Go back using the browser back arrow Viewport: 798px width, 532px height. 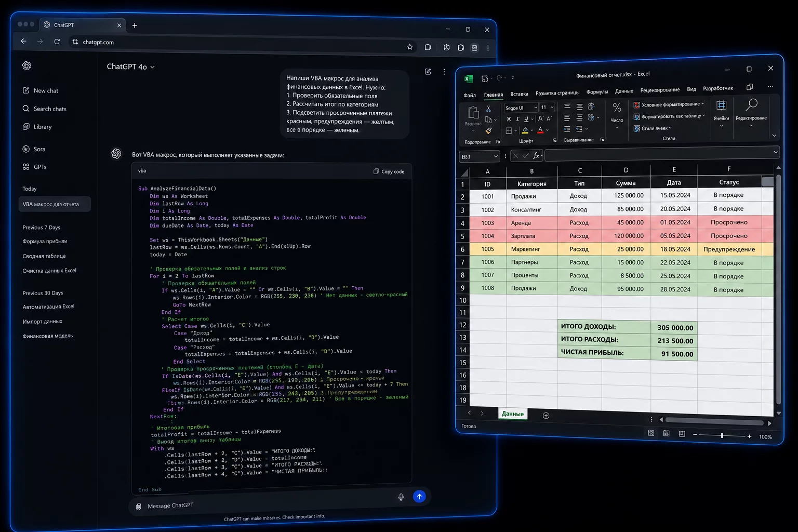23,41
